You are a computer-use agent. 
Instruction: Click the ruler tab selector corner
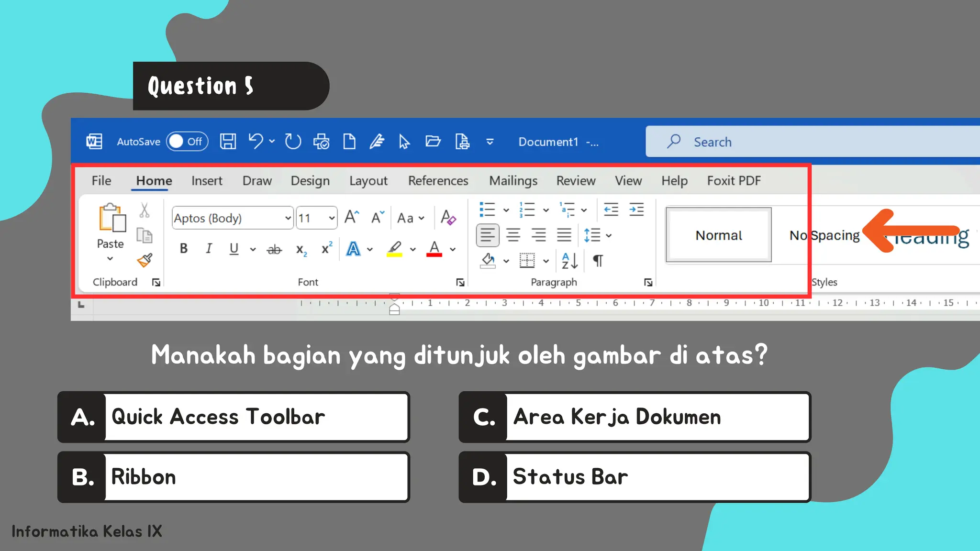click(x=81, y=304)
